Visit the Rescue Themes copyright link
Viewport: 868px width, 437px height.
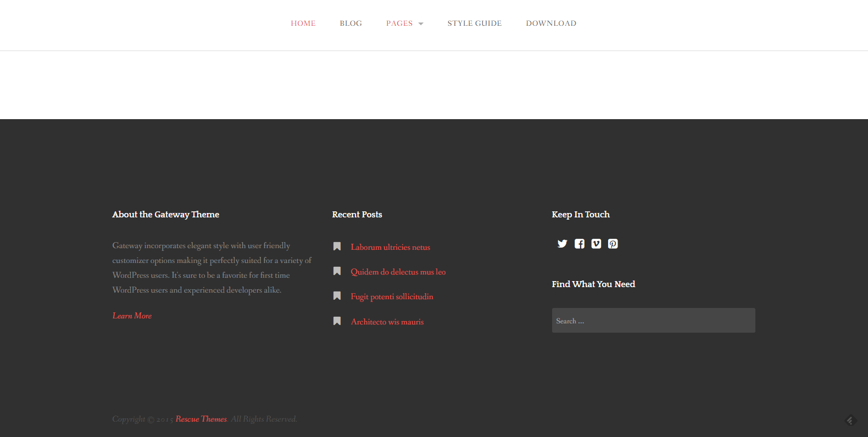(x=201, y=419)
